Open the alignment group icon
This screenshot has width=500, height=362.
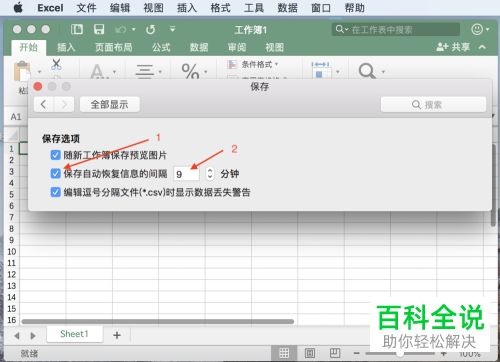pyautogui.click(x=145, y=71)
